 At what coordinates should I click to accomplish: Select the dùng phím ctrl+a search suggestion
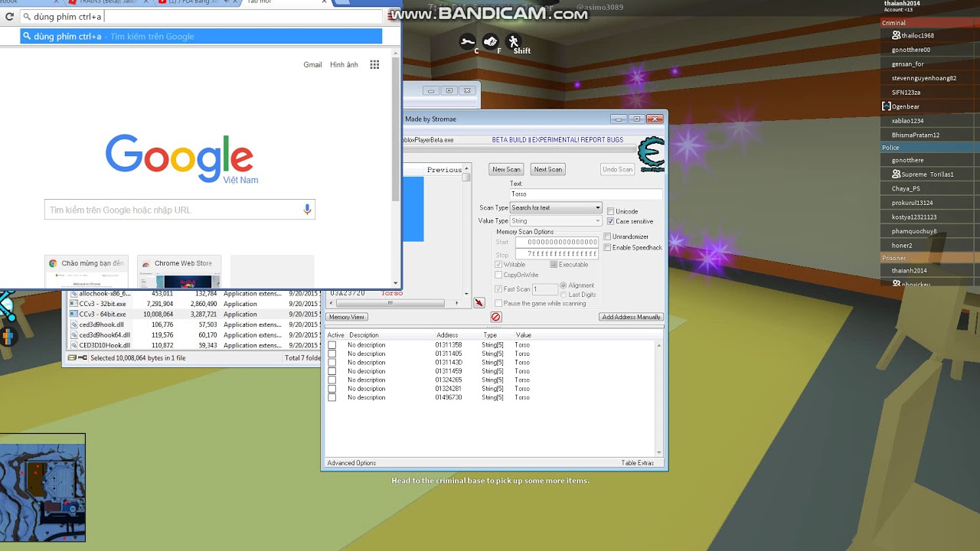pos(201,36)
